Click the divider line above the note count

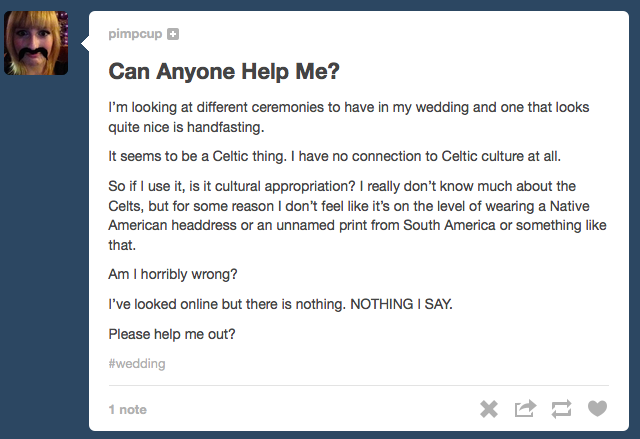(359, 385)
